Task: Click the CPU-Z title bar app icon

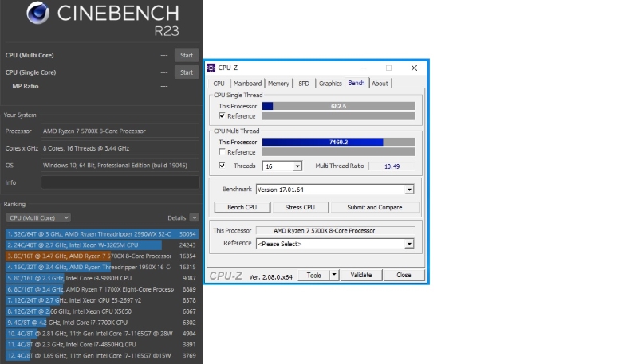Action: [x=211, y=68]
